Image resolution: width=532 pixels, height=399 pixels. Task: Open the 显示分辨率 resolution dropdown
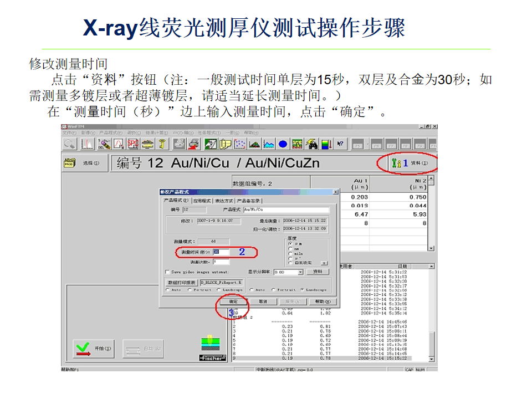[301, 272]
